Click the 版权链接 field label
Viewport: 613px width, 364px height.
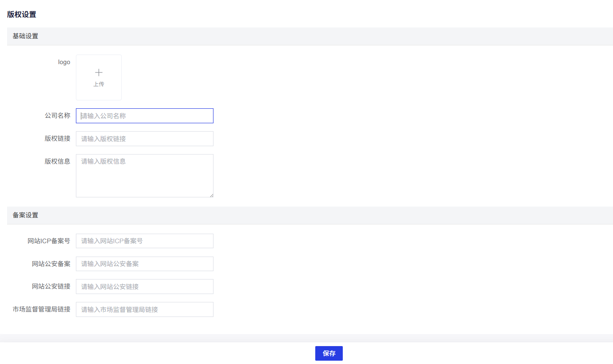point(58,138)
